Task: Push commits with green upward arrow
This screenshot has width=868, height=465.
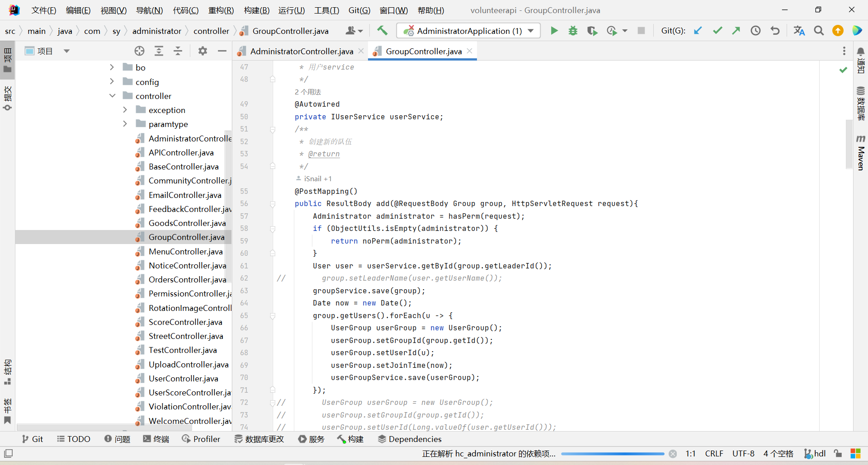Action: click(x=736, y=31)
